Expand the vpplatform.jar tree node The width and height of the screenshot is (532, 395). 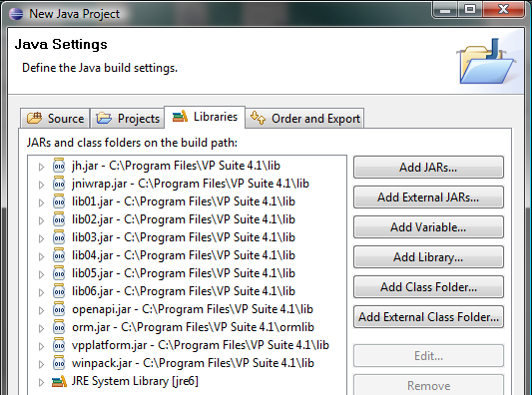coord(41,346)
